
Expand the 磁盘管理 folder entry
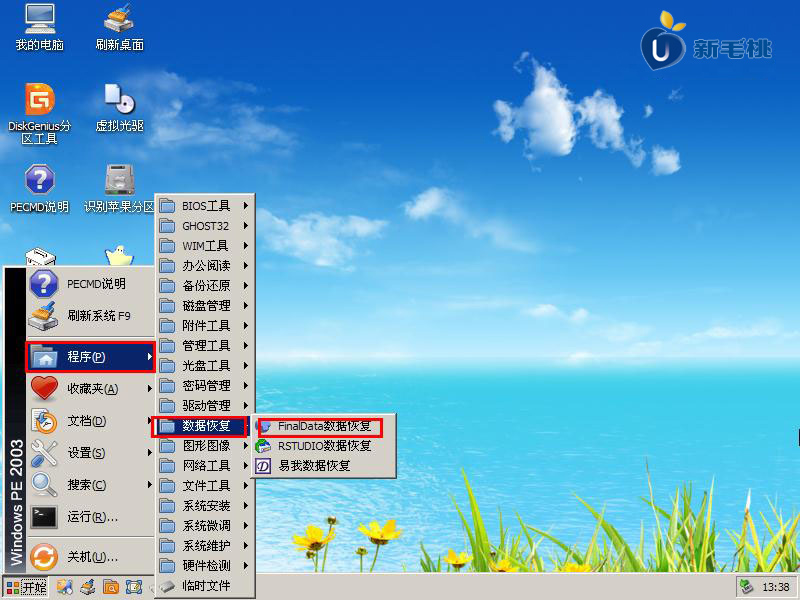(x=205, y=306)
